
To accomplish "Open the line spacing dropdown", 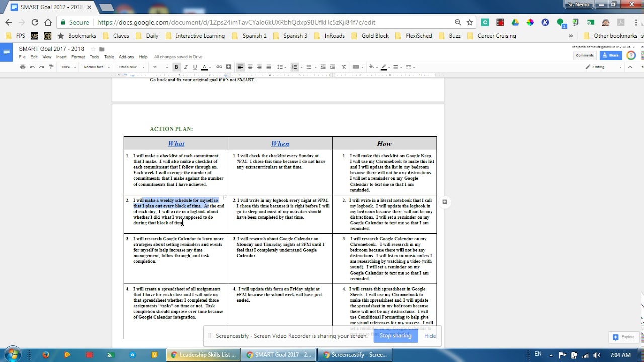I will pyautogui.click(x=281, y=67).
